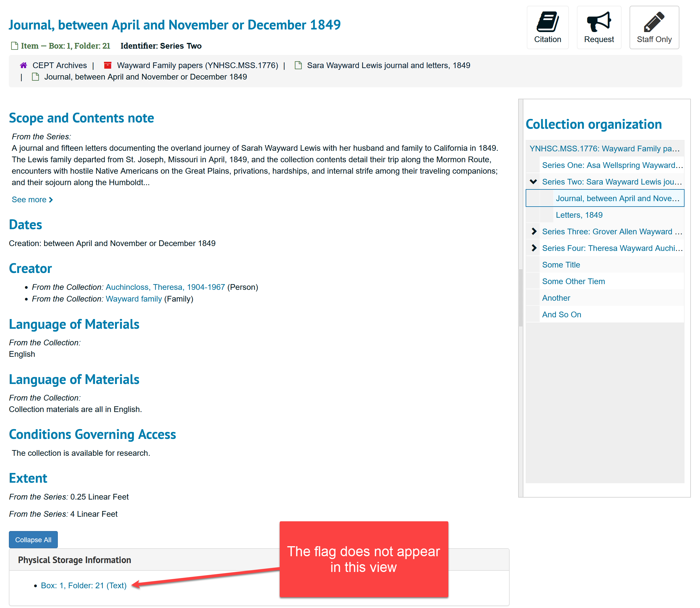Open the Wayward family creator link
Viewport: 700px width, 608px height.
[134, 299]
